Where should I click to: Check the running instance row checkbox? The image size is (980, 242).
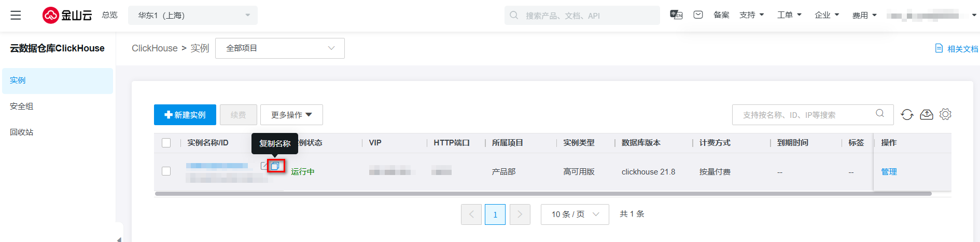click(166, 171)
